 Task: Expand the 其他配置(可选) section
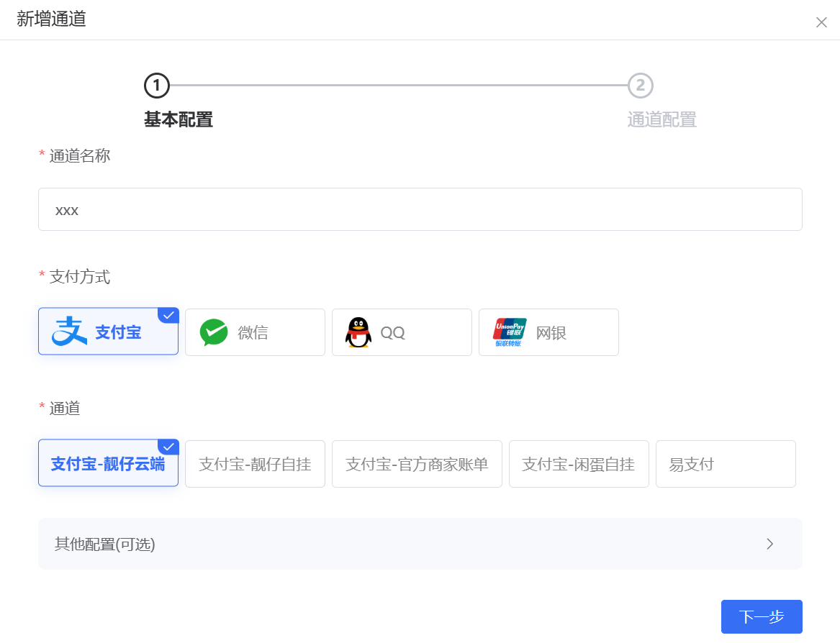pos(420,544)
